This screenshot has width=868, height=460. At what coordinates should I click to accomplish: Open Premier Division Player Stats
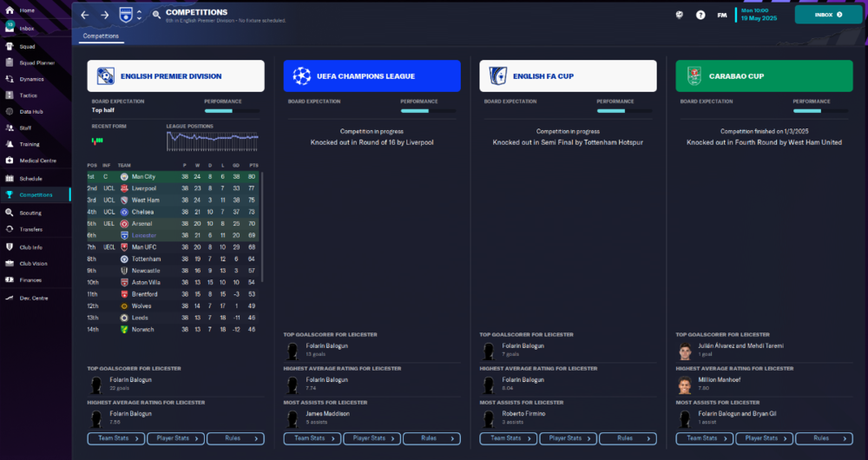click(x=175, y=438)
